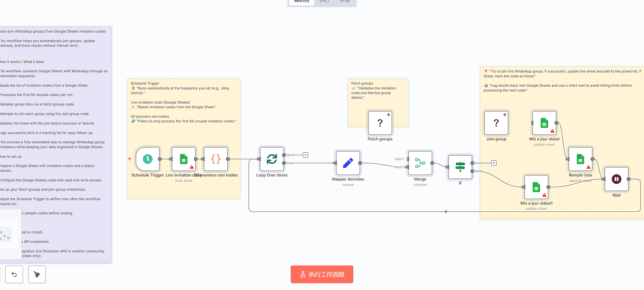Click the broom tidy-up workflow button
Viewport: 644px width, 290px height.
click(37, 274)
